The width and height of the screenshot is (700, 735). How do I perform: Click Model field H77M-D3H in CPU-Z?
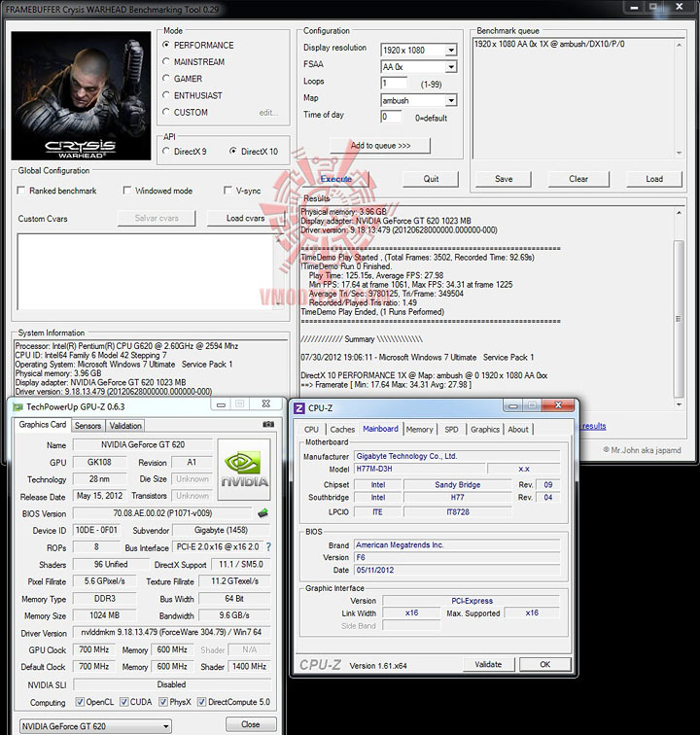coord(419,469)
